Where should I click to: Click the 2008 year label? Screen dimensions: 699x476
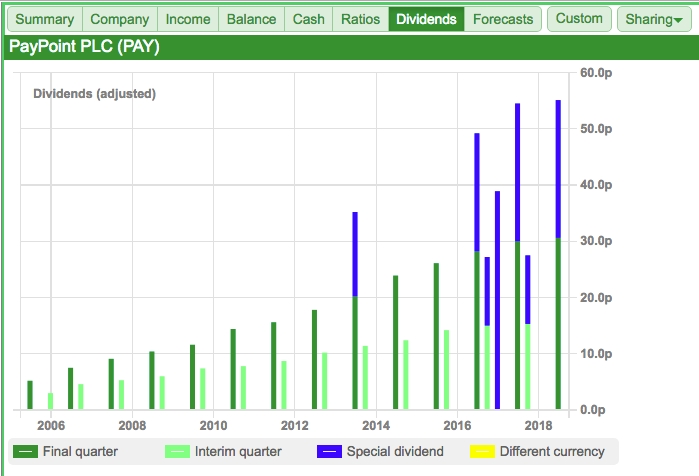(132, 426)
